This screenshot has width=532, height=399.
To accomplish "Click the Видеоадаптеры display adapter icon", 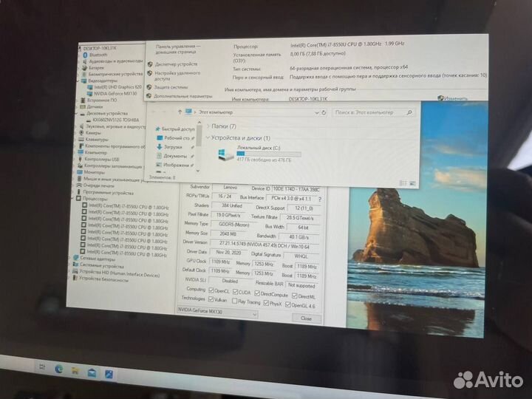I will coord(83,81).
